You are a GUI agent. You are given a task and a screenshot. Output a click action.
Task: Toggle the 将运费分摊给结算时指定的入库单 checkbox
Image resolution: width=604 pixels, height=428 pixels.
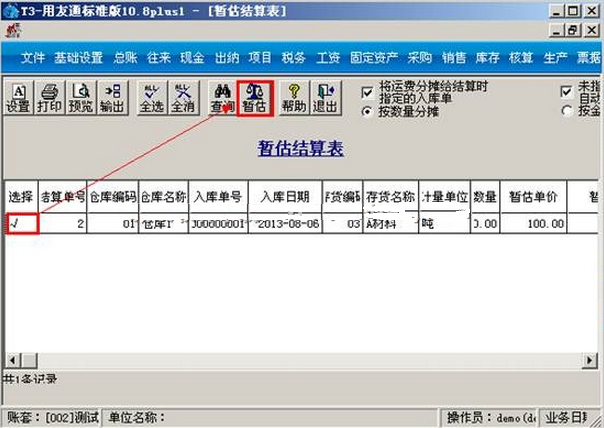(367, 91)
